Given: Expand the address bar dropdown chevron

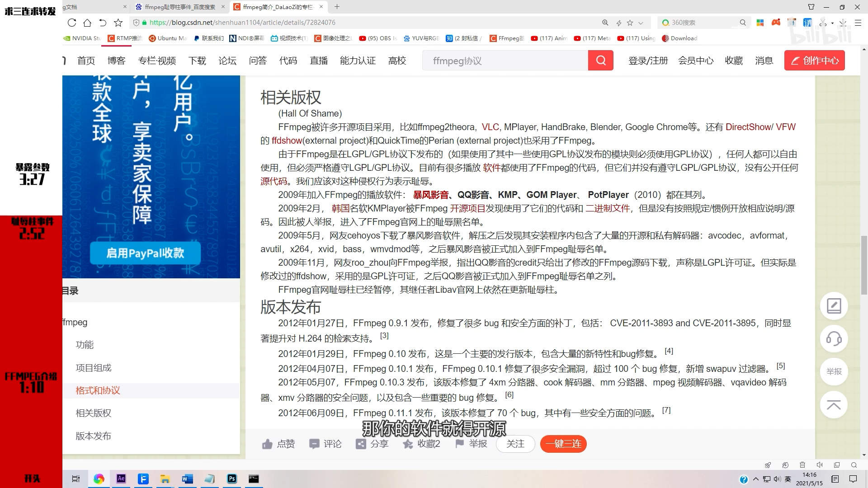Looking at the screenshot, I should [x=641, y=23].
